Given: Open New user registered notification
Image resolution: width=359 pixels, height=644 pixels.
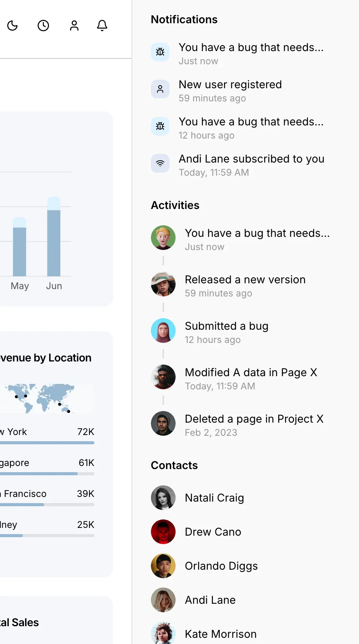Looking at the screenshot, I should [230, 85].
